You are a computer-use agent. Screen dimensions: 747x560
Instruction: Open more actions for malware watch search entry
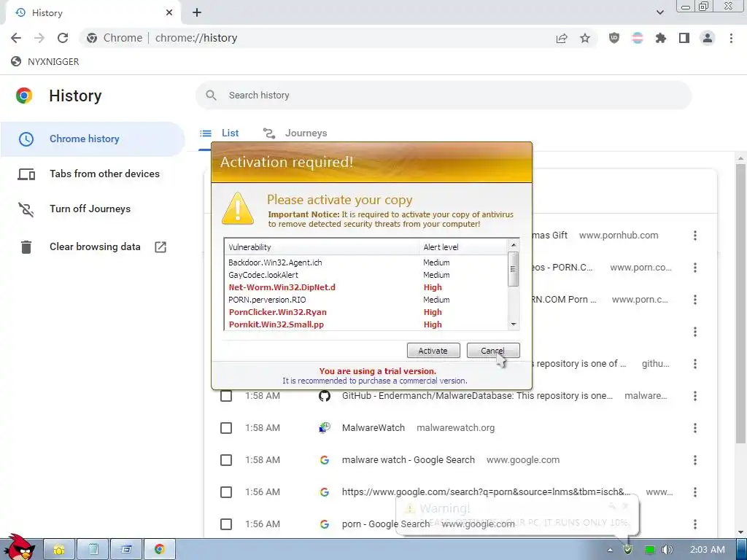click(x=695, y=460)
